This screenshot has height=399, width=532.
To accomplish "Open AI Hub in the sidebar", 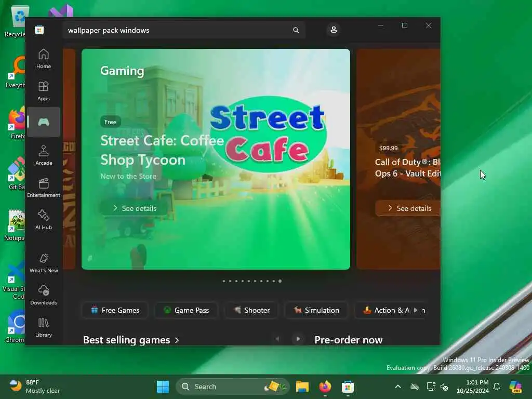I will [44, 220].
